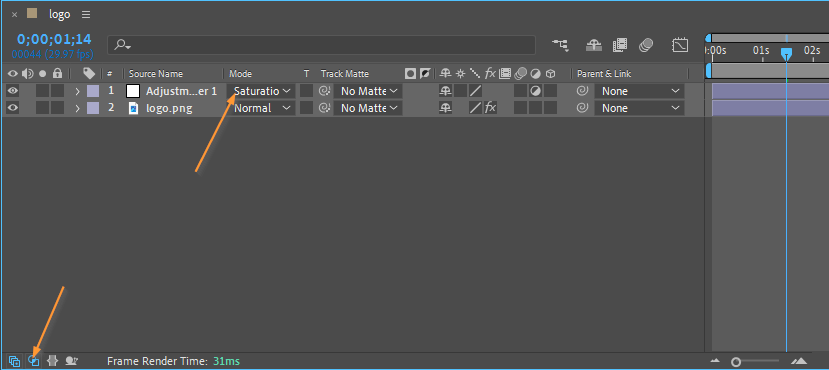Open the Graph Editor
This screenshot has height=370, width=829.
[680, 45]
